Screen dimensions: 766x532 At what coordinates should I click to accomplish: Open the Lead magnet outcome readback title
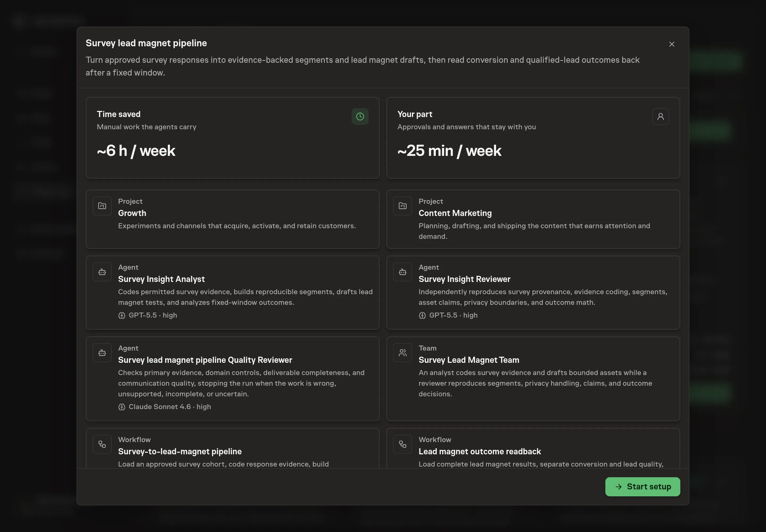coord(480,451)
